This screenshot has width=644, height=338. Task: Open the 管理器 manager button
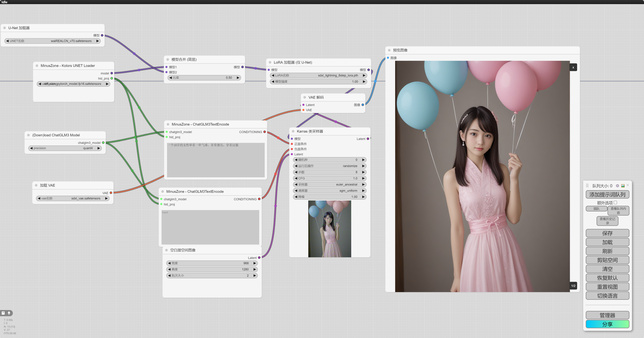tap(607, 315)
